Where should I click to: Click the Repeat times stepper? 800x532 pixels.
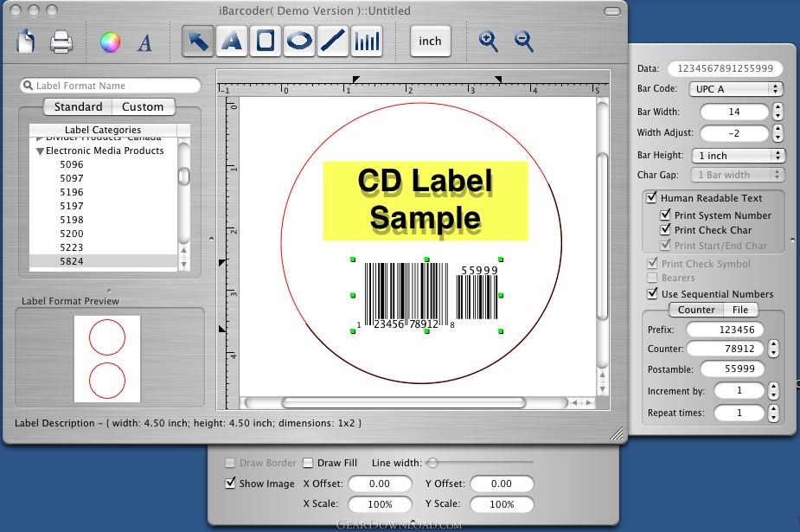[x=774, y=413]
